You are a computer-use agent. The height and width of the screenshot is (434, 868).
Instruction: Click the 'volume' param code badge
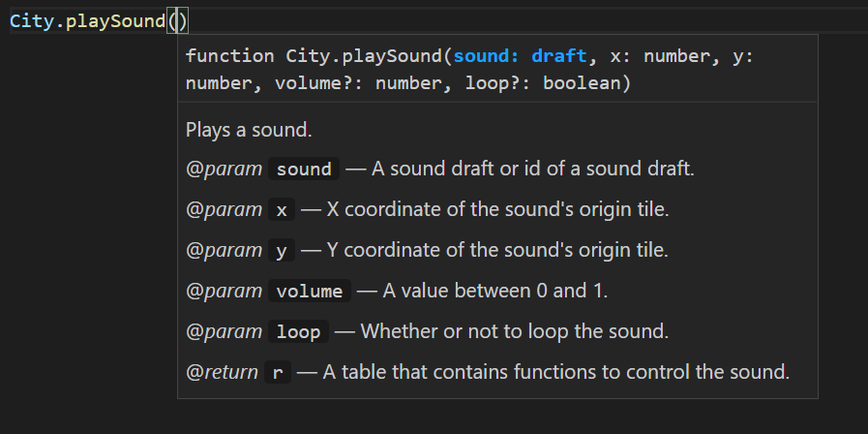(310, 291)
